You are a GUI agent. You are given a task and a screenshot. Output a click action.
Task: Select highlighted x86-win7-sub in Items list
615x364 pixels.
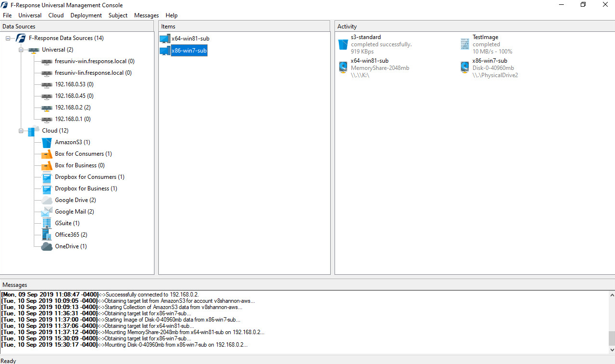pos(189,51)
